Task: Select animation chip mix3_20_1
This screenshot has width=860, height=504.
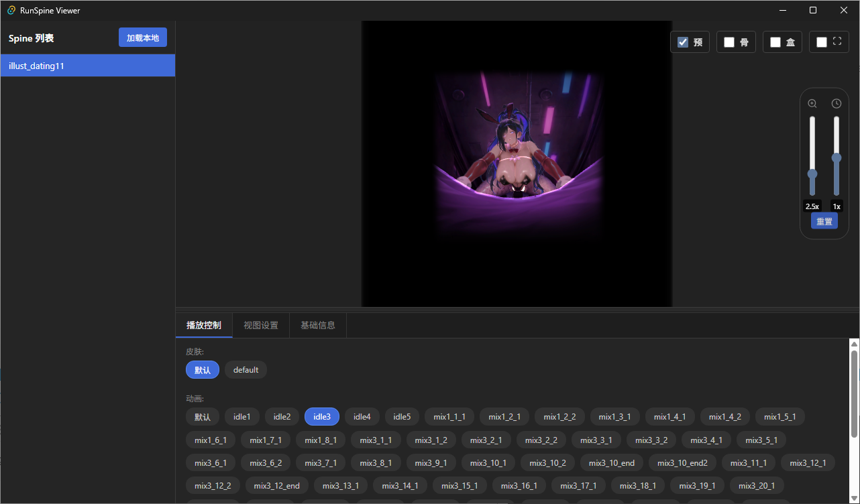Action: [x=757, y=486]
